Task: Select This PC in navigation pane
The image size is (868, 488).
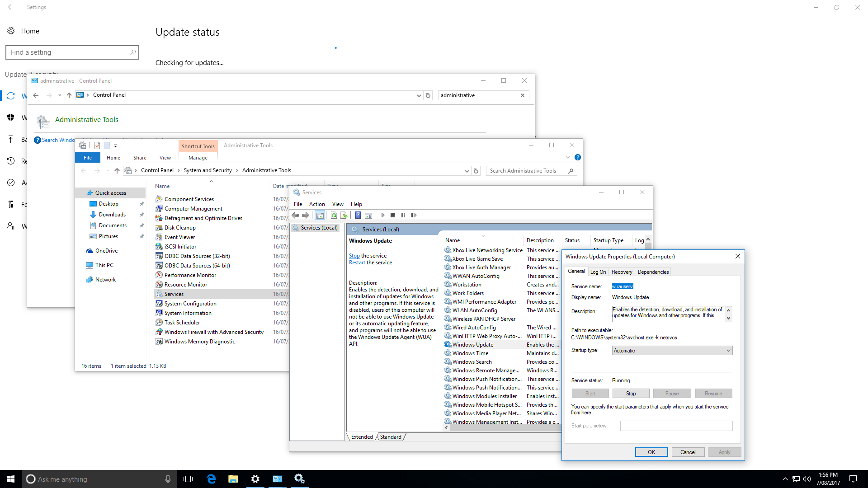Action: coord(104,265)
